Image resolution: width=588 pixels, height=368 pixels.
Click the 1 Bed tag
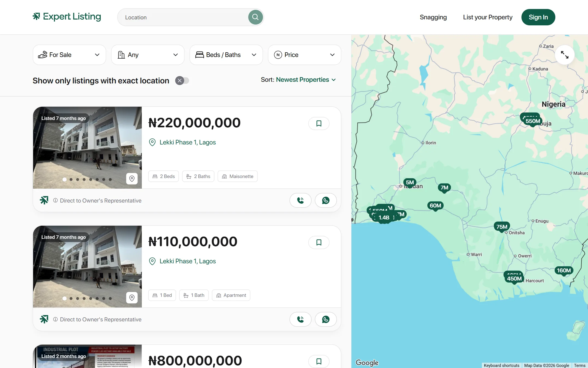(162, 295)
